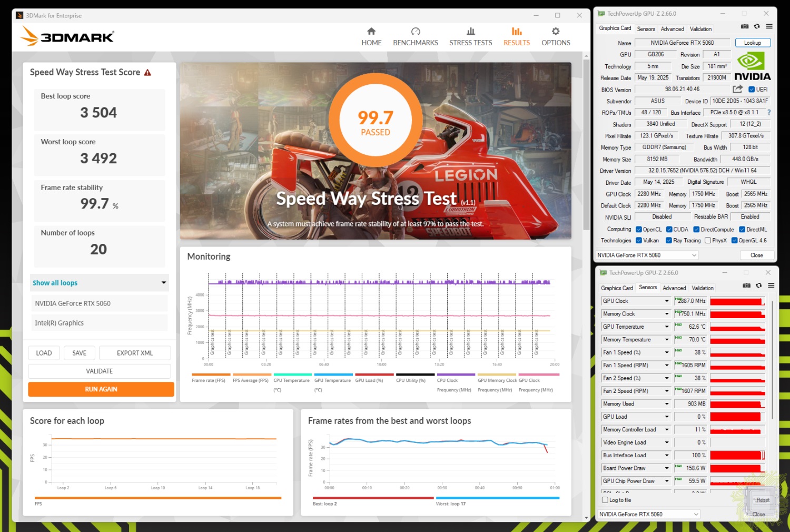Open the Show all loops dropdown
The image size is (790, 532).
100,283
